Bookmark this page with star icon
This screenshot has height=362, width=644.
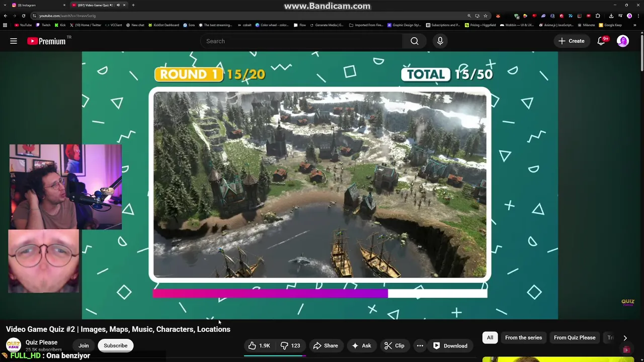[x=485, y=16]
